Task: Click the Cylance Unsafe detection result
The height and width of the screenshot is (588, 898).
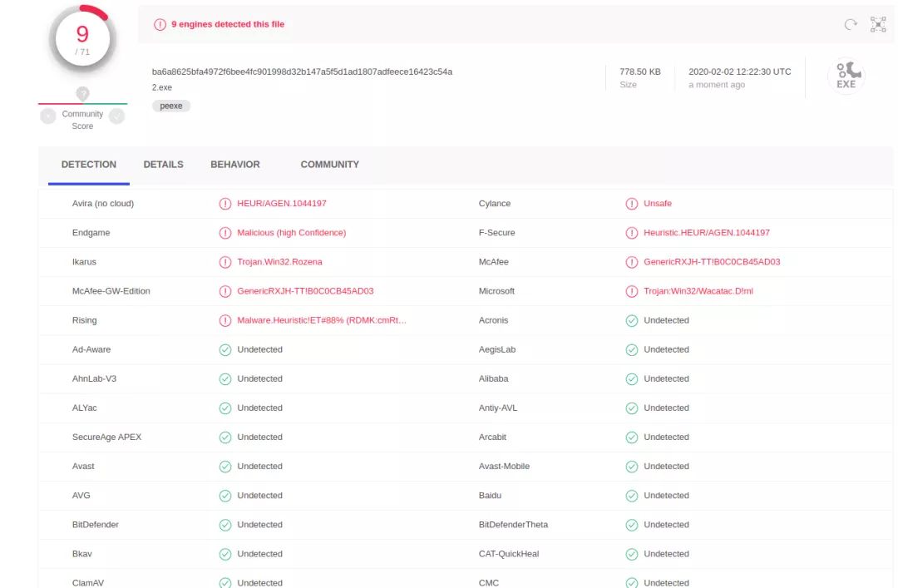Action: click(657, 204)
